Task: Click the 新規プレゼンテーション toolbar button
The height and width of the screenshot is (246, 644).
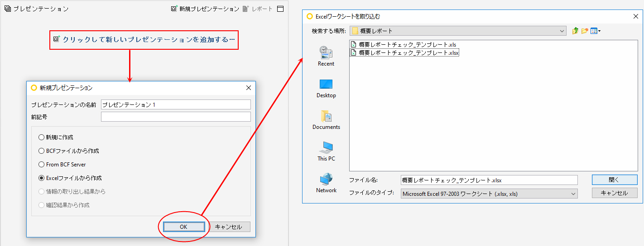Action: pos(205,9)
